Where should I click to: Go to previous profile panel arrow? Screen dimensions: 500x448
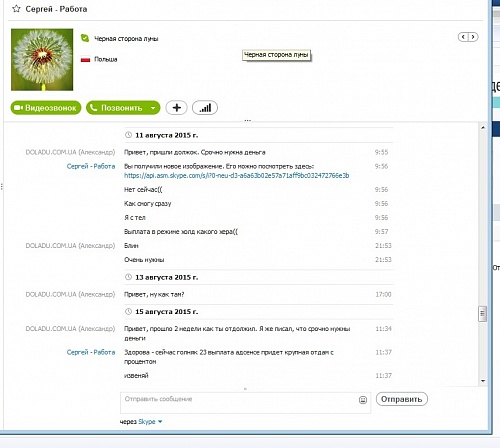point(463,37)
